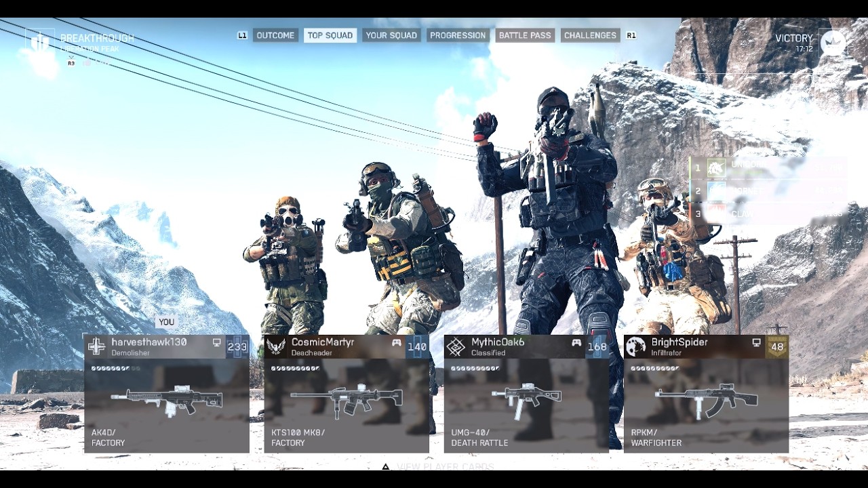Viewport: 868px width, 488px height.
Task: Click the 'KTS100 MK8/ FACTORY' weapon label
Action: point(298,438)
